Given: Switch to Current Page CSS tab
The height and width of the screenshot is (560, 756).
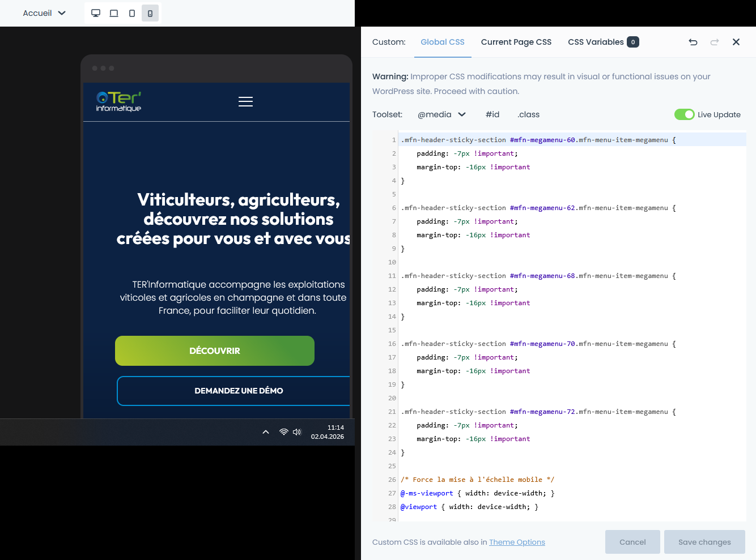Looking at the screenshot, I should tap(516, 42).
